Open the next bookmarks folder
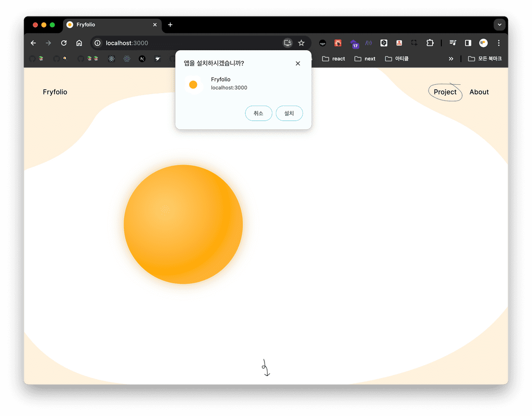The image size is (532, 416). 365,59
